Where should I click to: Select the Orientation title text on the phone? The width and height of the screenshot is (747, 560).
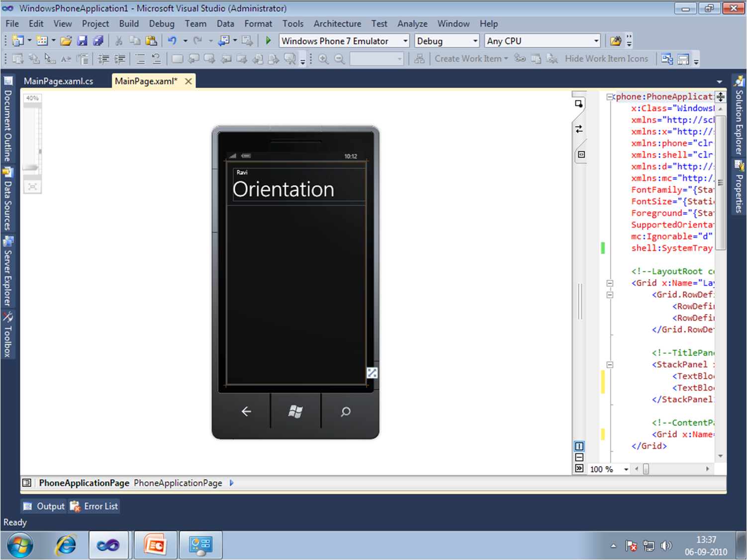click(x=283, y=189)
